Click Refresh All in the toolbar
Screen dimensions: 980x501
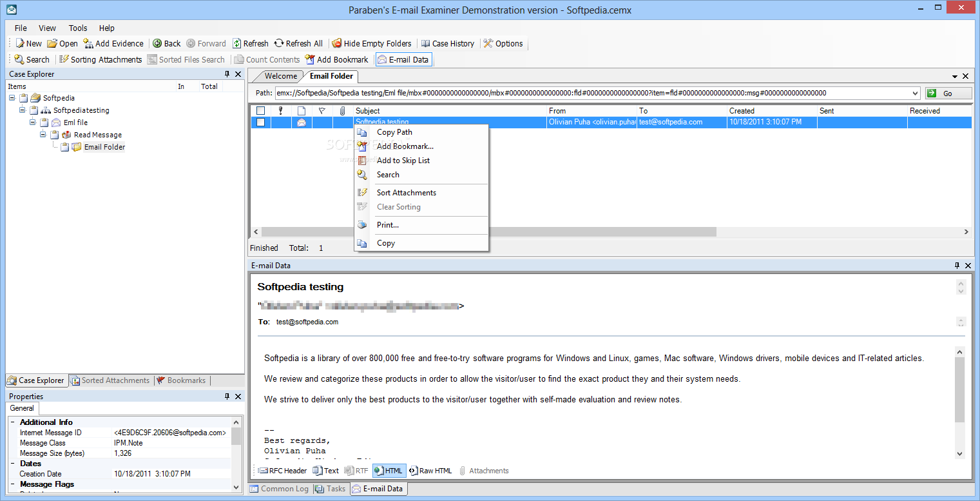(x=298, y=43)
